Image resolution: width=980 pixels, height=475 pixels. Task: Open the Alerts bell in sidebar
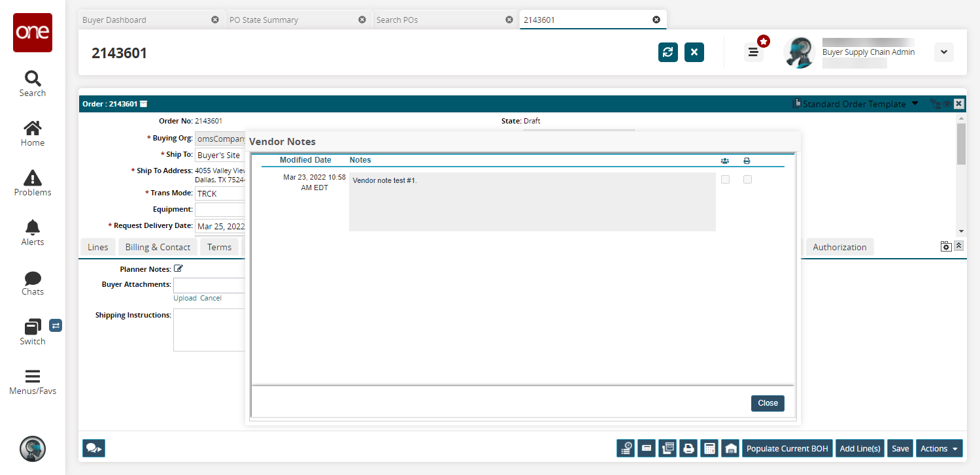click(33, 233)
